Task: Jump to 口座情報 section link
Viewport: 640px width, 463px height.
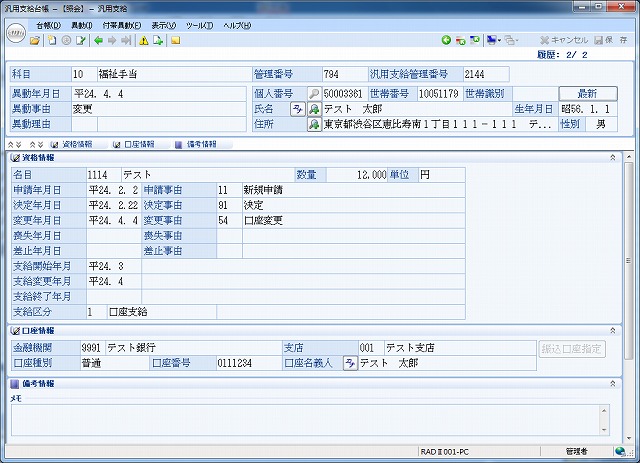Action: 137,144
